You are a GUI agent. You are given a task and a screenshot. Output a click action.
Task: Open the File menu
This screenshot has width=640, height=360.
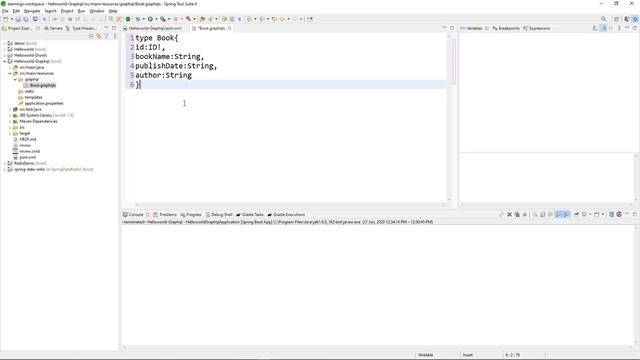click(5, 11)
